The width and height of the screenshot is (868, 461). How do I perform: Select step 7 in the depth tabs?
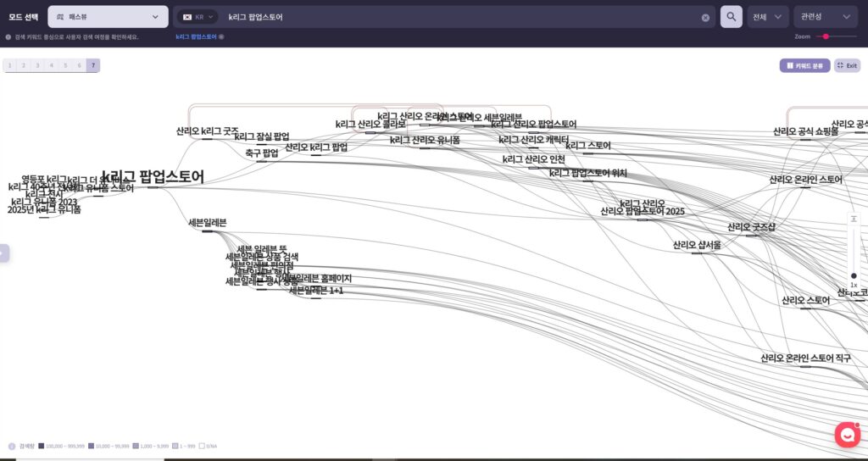click(93, 65)
